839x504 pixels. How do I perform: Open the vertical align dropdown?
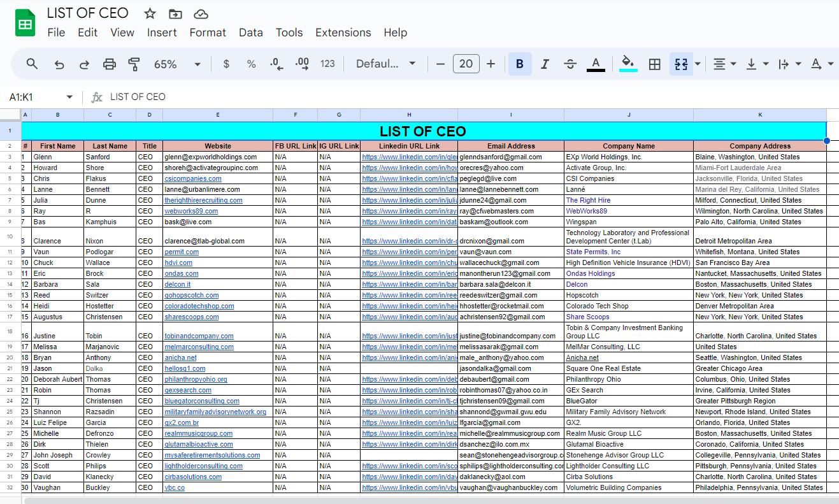(757, 64)
